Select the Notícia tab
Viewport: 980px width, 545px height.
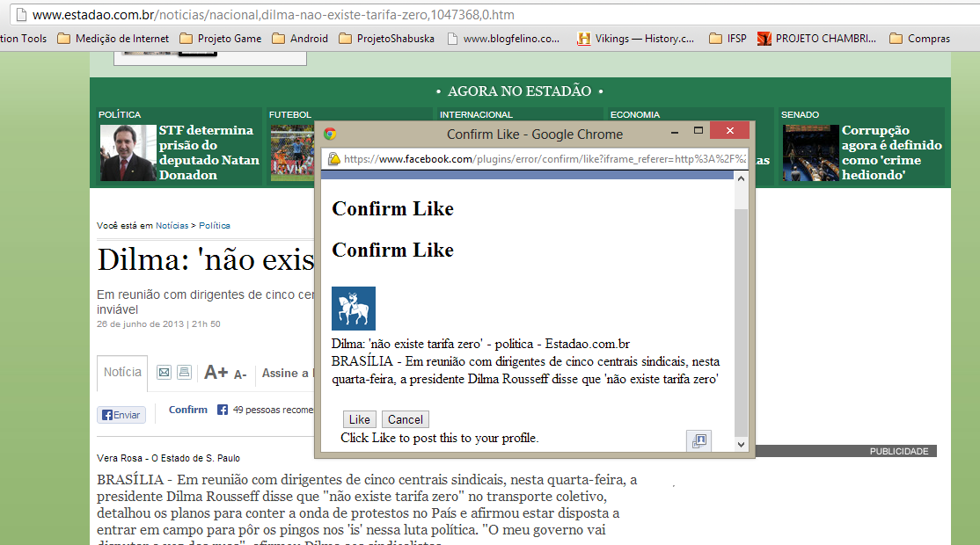[x=122, y=373]
